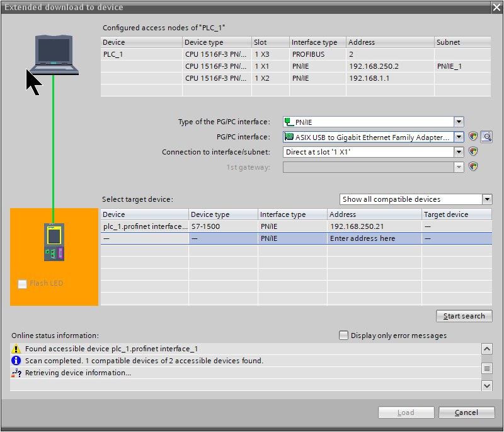Click slot 1 X3 cell
Viewport: 504px width, 432px height.
click(270, 54)
